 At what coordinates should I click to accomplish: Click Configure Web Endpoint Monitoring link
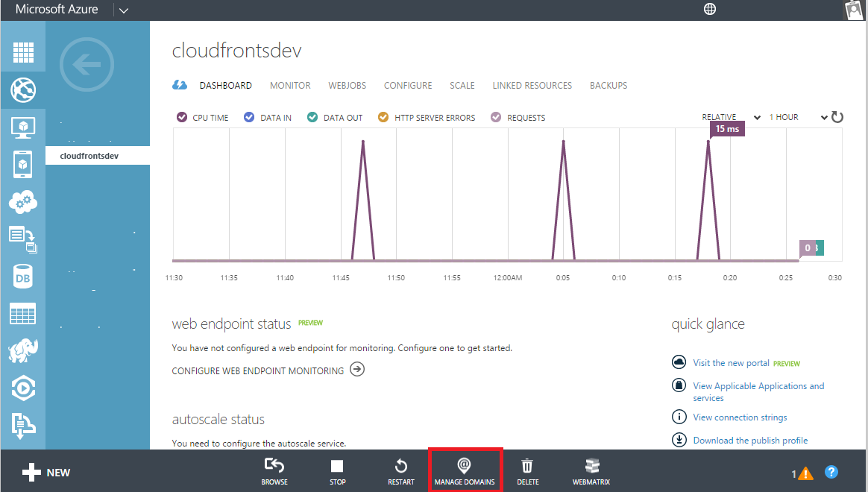coord(268,370)
